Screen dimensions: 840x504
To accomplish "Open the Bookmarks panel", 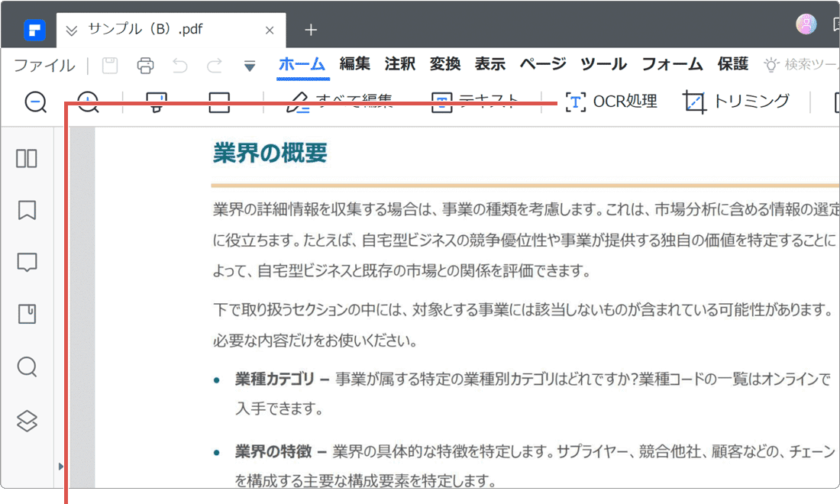I will (27, 210).
